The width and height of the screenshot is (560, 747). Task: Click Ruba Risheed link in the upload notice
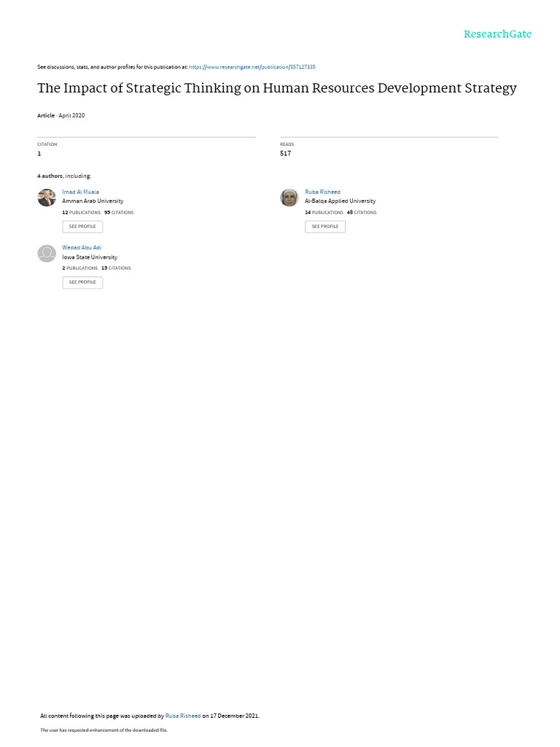pos(183,716)
